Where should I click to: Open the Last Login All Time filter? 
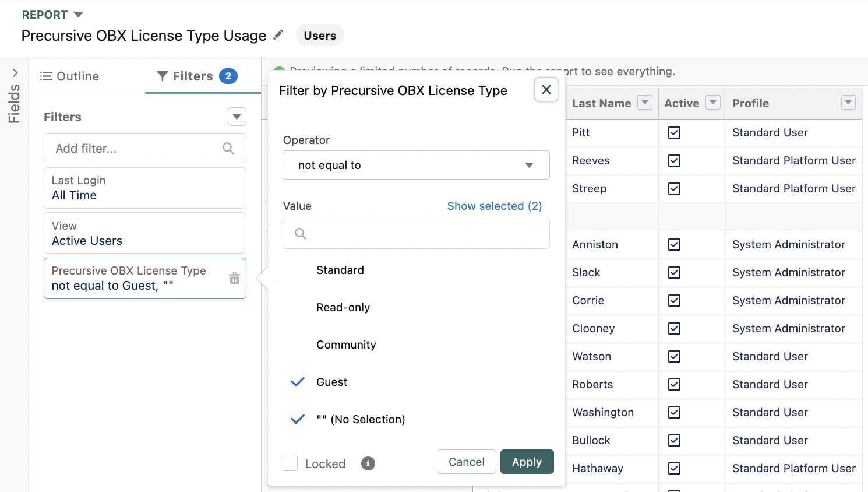coord(145,188)
